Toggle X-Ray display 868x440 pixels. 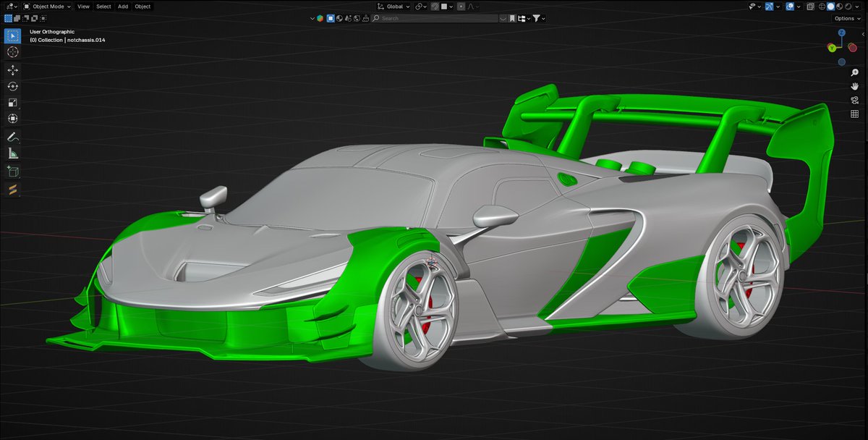pyautogui.click(x=810, y=7)
